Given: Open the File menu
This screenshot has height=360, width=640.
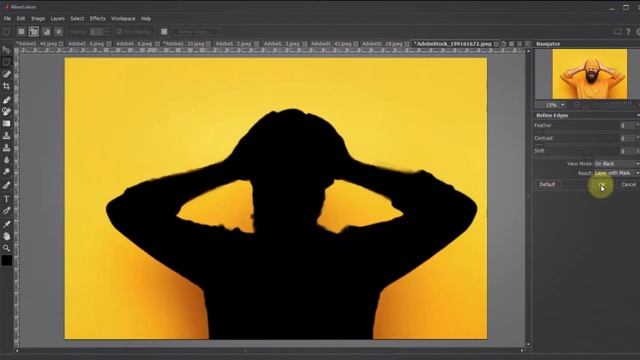Looking at the screenshot, I should pos(7,18).
